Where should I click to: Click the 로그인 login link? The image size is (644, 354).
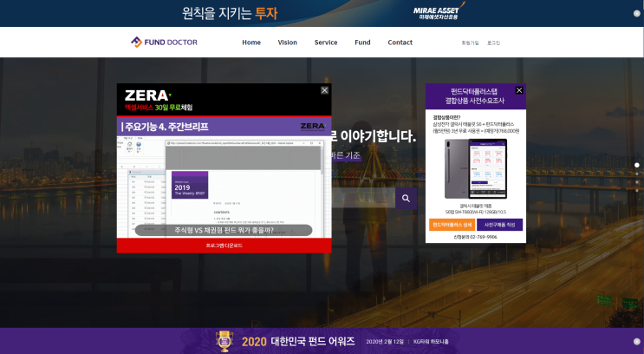[x=494, y=43]
